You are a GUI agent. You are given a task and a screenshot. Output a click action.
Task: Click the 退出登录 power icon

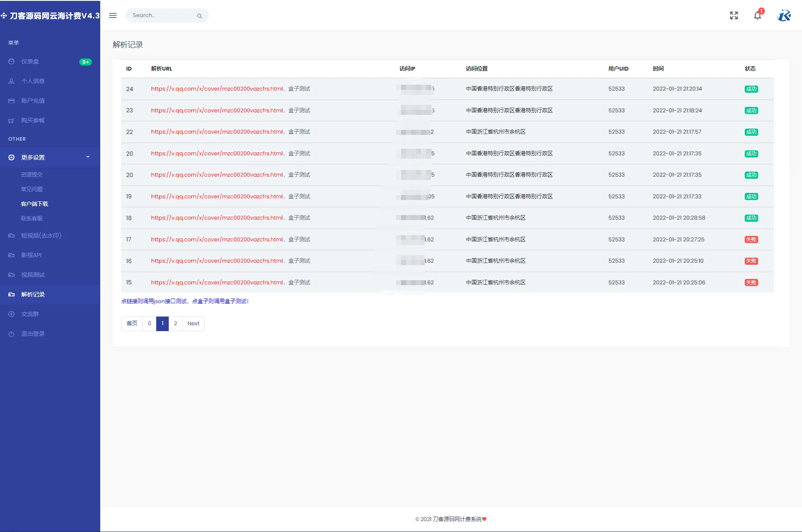click(12, 334)
